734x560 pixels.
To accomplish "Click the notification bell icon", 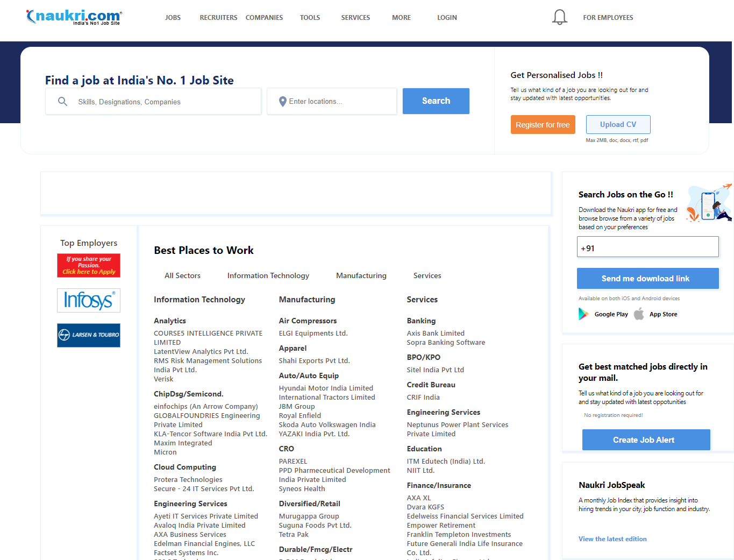I will 559,17.
